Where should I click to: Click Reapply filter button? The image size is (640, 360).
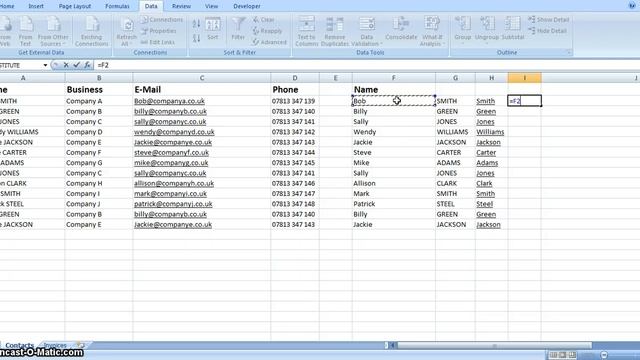point(267,31)
